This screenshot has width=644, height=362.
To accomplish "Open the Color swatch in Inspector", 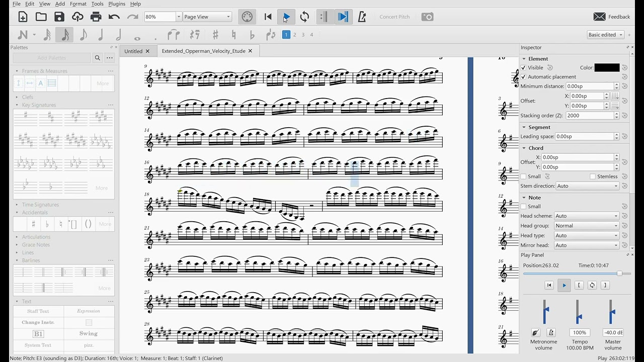I will click(607, 67).
